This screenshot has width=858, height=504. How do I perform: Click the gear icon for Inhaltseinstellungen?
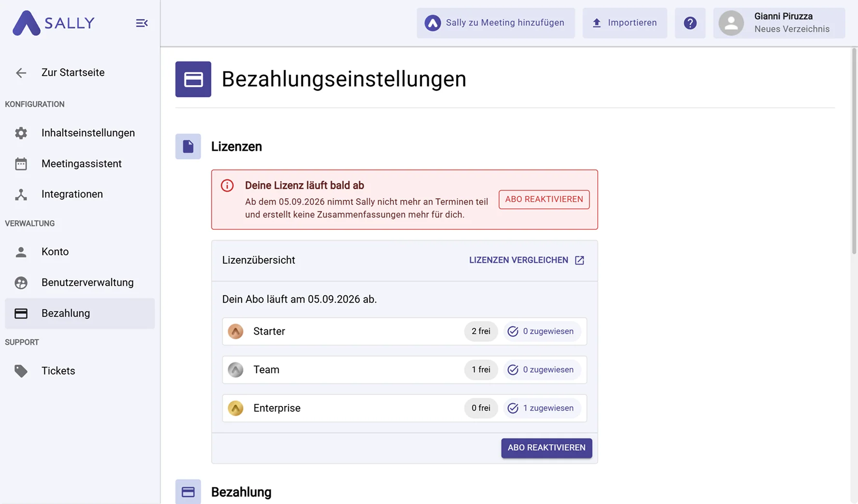(x=21, y=133)
